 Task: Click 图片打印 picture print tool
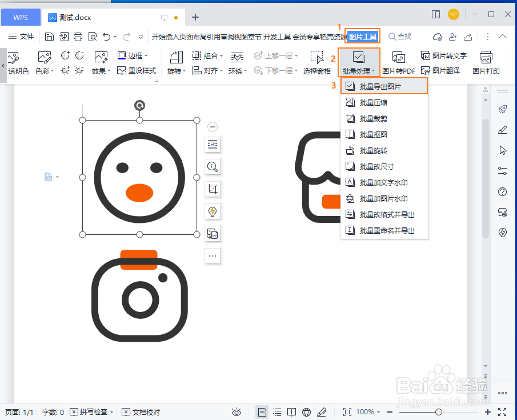coord(486,63)
